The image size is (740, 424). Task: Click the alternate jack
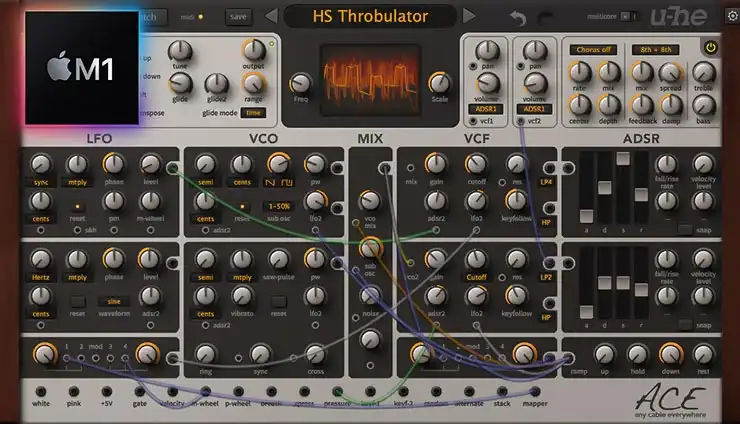[469, 391]
